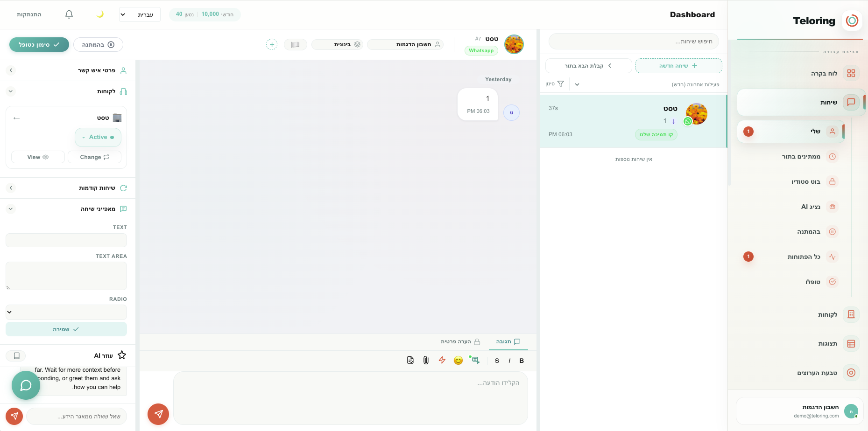868x431 pixels.
Task: Click the contact avatar in conversation header
Action: pyautogui.click(x=514, y=44)
